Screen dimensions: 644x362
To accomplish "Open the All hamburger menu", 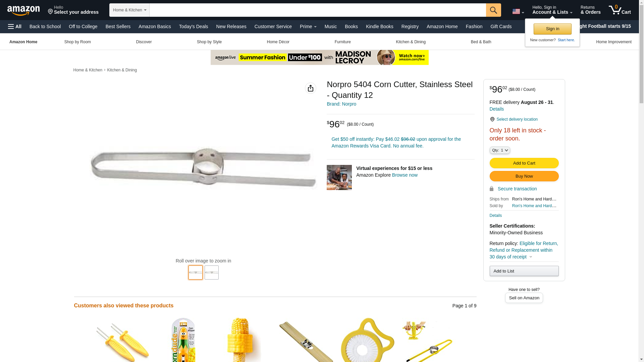I will point(15,26).
